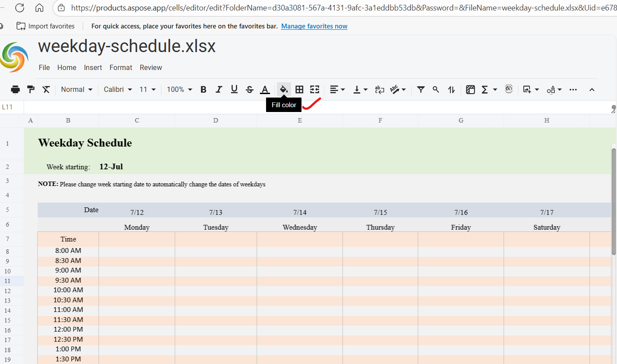Image resolution: width=617 pixels, height=364 pixels.
Task: Toggle italic formatting
Action: (219, 90)
